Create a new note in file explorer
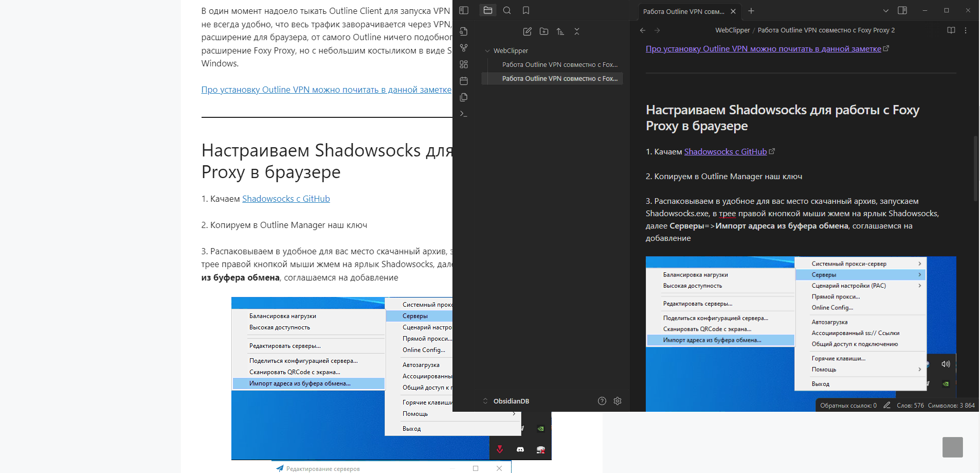This screenshot has width=980, height=473. pos(528,31)
